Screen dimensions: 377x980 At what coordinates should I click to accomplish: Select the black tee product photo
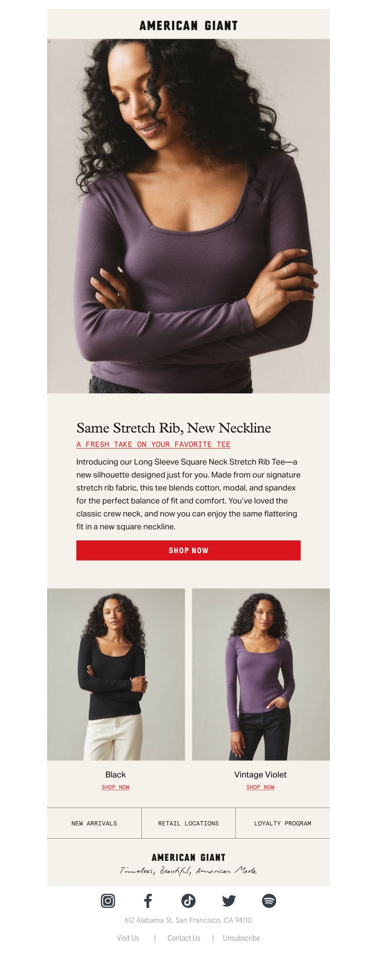[116, 674]
